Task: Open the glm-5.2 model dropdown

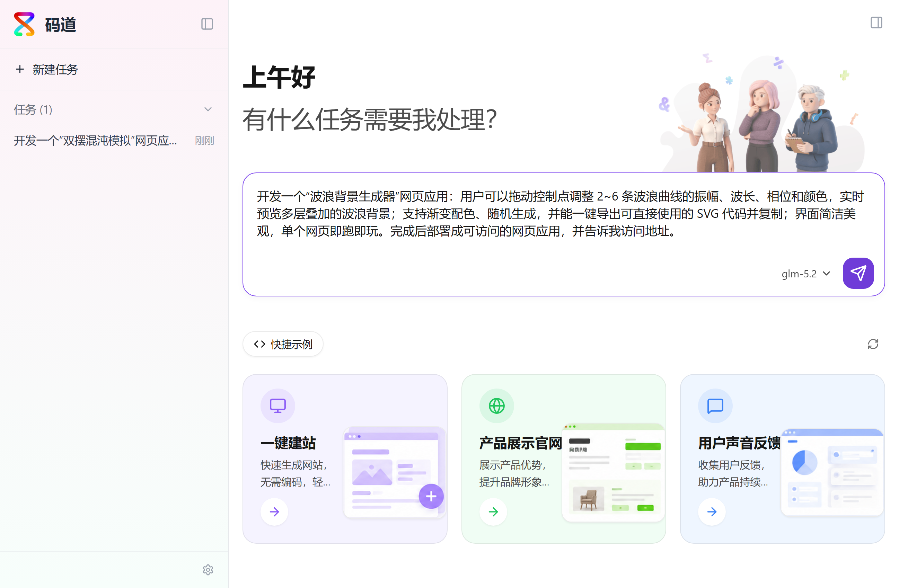Action: (x=806, y=274)
